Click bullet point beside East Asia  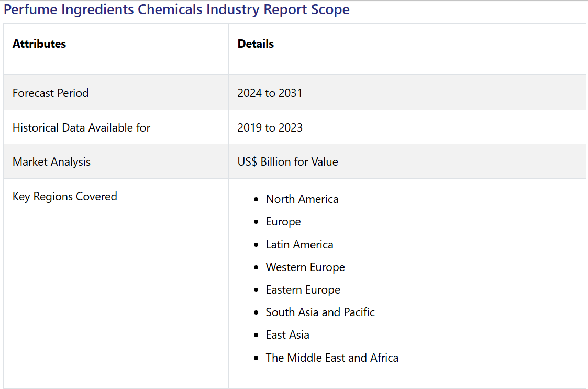[x=256, y=336]
